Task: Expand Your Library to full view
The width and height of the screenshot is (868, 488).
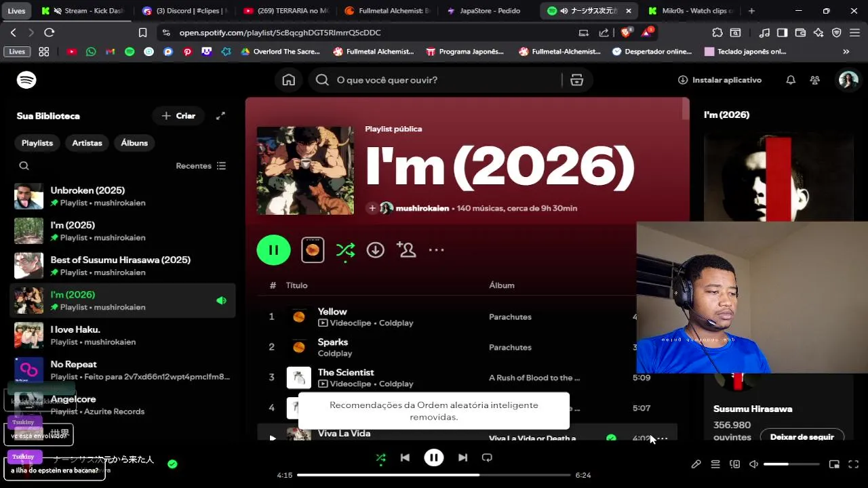Action: (220, 116)
